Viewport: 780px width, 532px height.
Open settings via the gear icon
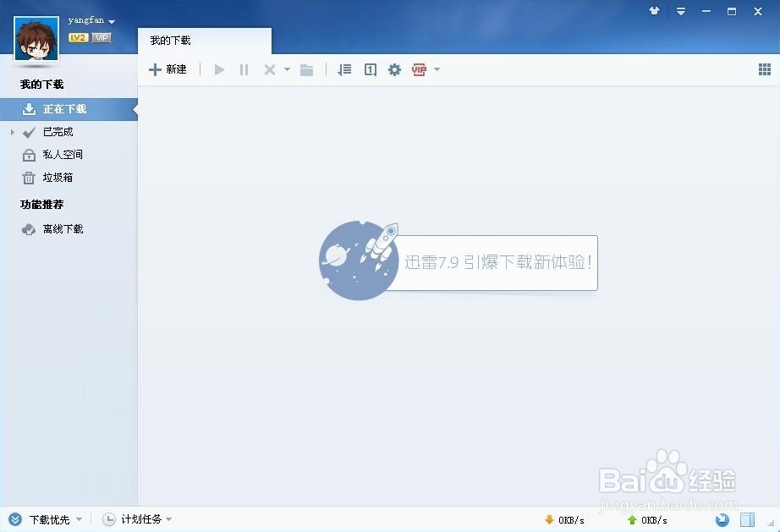(394, 69)
